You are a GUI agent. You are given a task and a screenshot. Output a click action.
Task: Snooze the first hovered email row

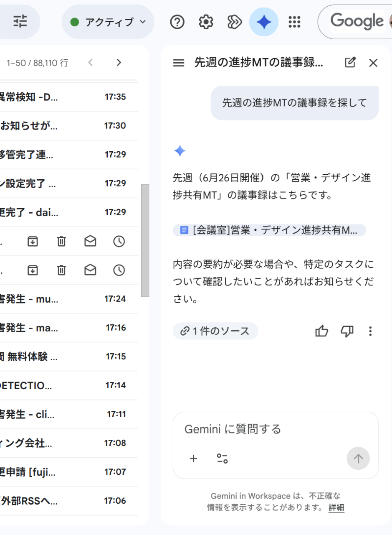(x=119, y=241)
